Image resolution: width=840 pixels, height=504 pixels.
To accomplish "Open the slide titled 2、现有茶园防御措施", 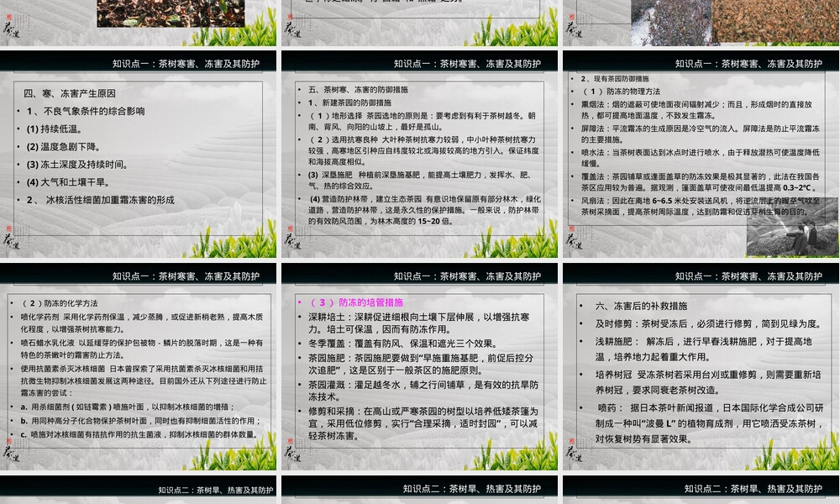I will [x=701, y=155].
